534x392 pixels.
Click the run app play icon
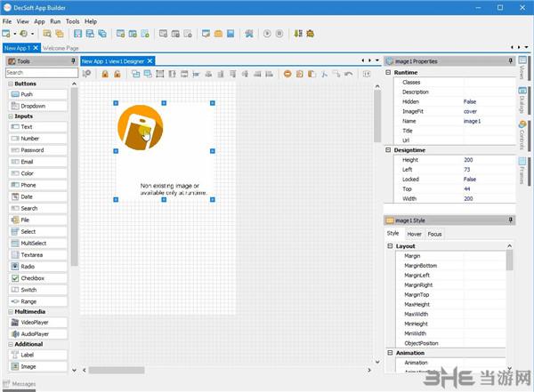(x=267, y=34)
